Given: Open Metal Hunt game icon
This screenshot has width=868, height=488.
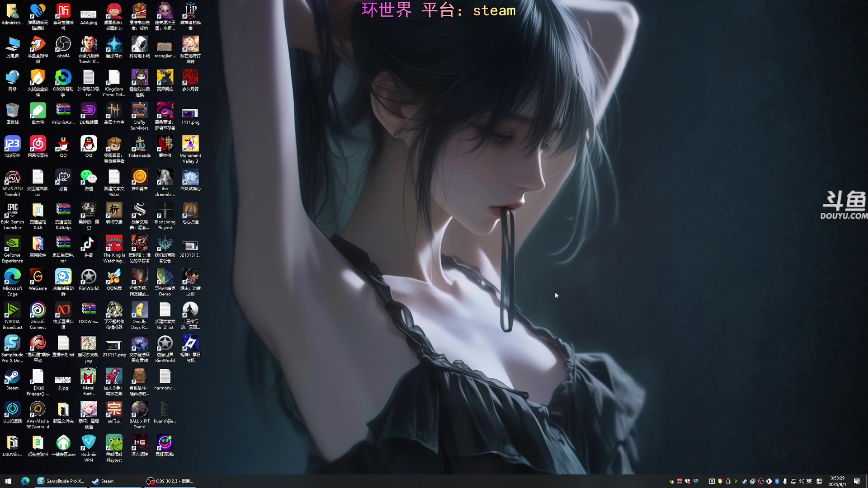Looking at the screenshot, I should click(89, 382).
